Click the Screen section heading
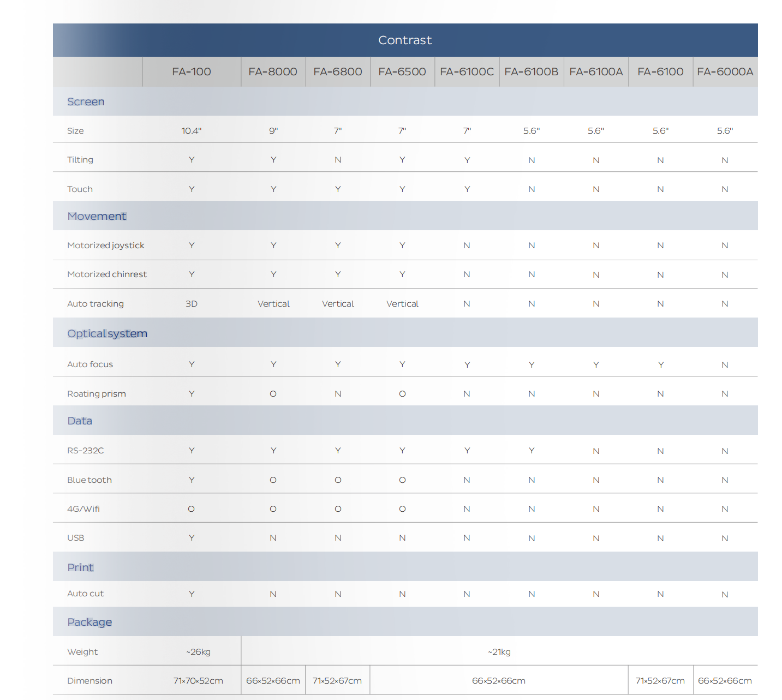 coord(86,101)
